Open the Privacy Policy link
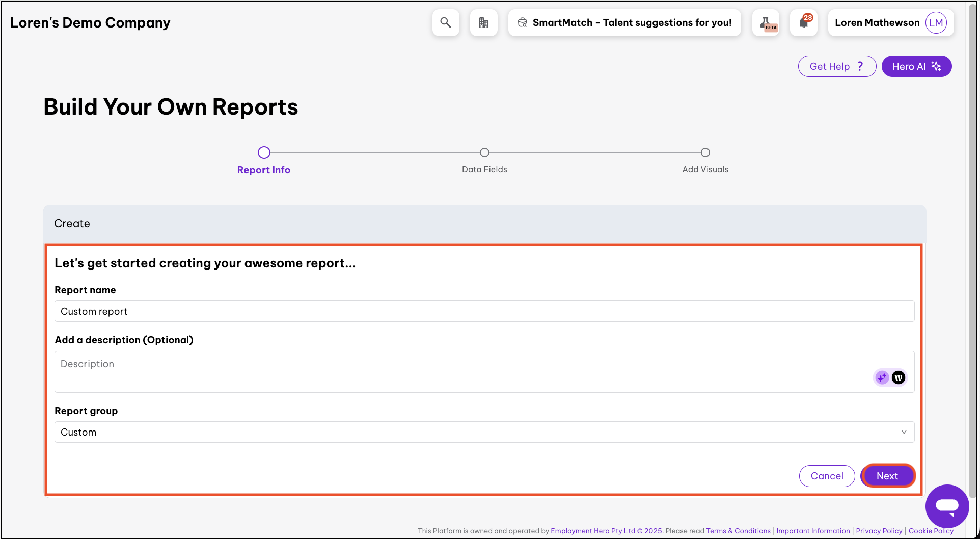Viewport: 980px width, 539px height. click(879, 531)
